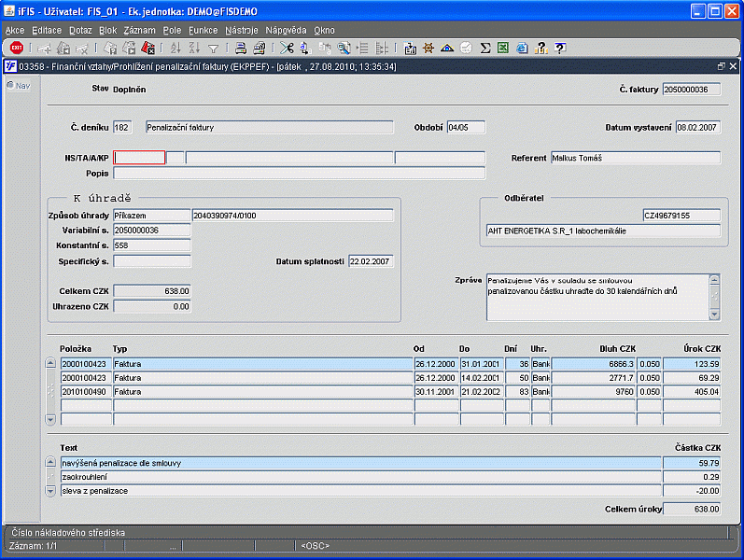Click the Nav side panel button
This screenshot has width=744, height=560.
[x=19, y=86]
